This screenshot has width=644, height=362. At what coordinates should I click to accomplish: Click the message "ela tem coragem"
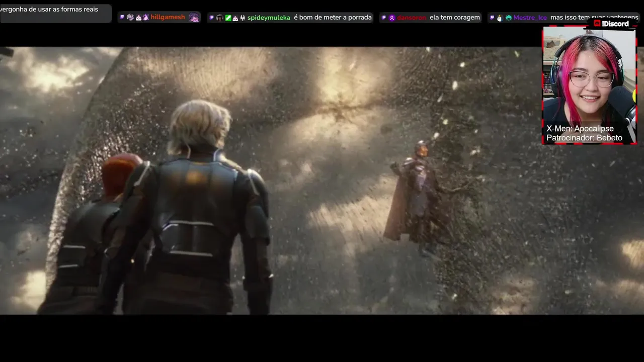tap(455, 18)
